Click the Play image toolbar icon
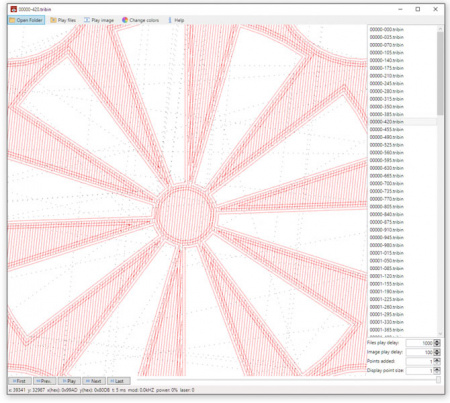The height and width of the screenshot is (403, 450). (87, 20)
